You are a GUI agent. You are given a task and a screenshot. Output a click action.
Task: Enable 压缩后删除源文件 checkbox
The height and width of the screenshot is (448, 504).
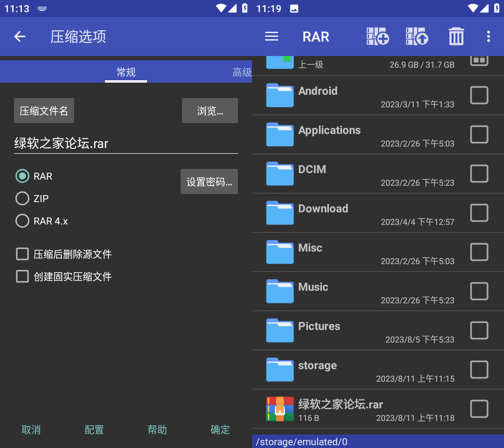pyautogui.click(x=22, y=254)
